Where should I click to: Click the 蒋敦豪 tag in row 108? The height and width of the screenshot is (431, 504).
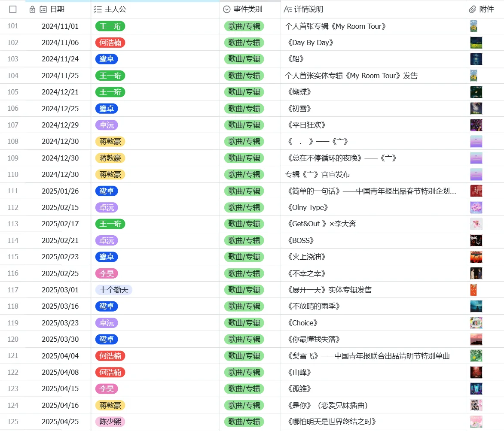[110, 141]
